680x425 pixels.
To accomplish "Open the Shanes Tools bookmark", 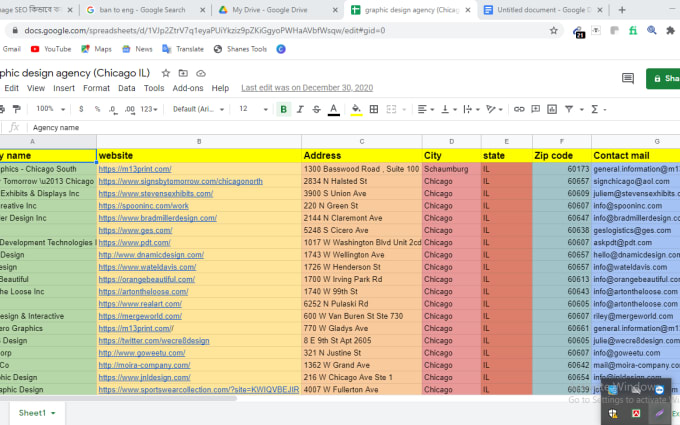I will 240,49.
